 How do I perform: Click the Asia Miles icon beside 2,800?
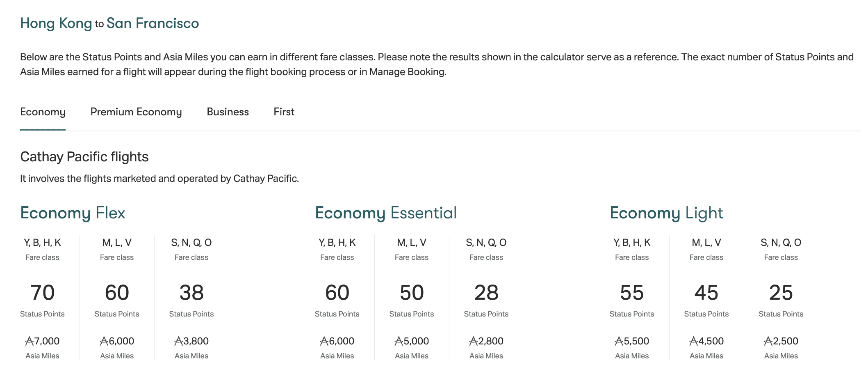coord(473,341)
